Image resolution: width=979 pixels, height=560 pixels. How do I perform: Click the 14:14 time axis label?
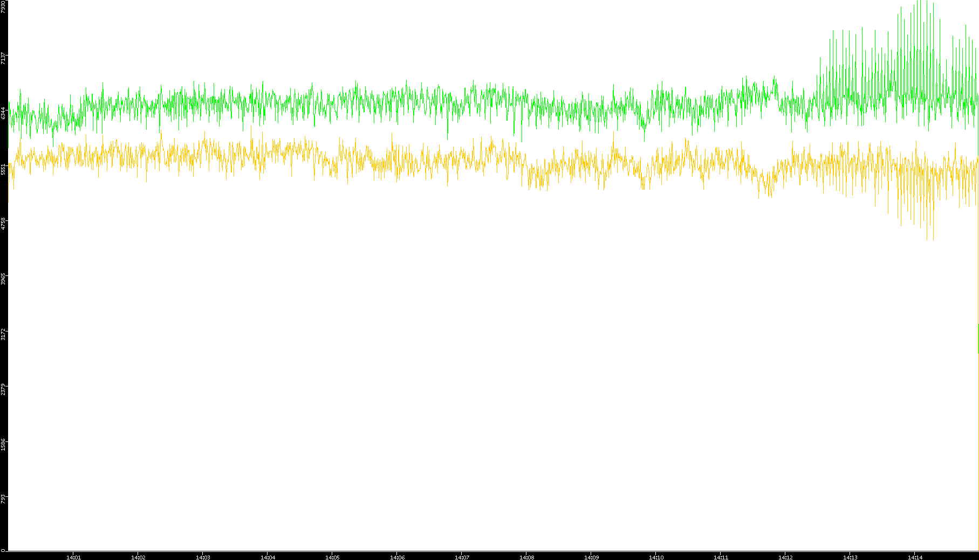(915, 557)
